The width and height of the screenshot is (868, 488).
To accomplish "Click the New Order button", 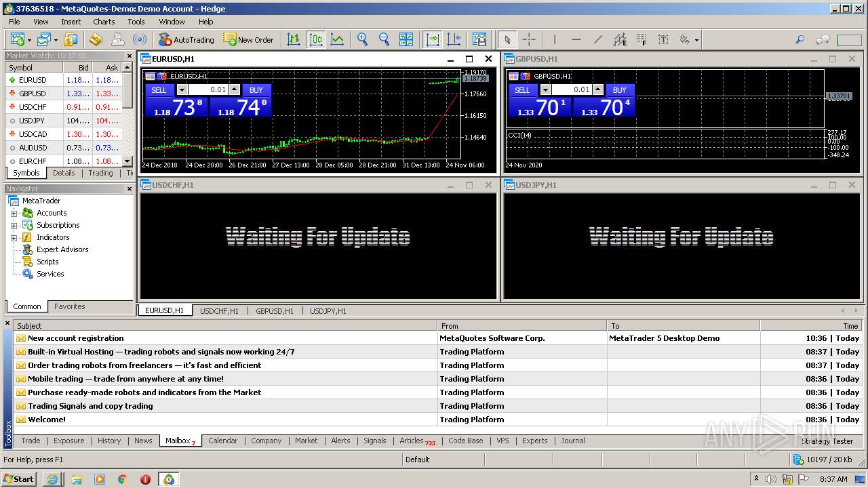I will tap(248, 39).
